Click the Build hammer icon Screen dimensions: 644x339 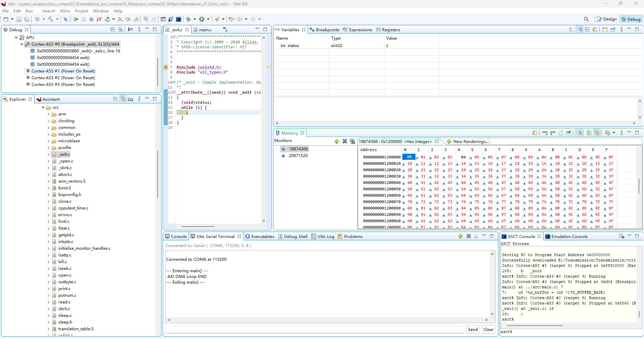coord(51,19)
